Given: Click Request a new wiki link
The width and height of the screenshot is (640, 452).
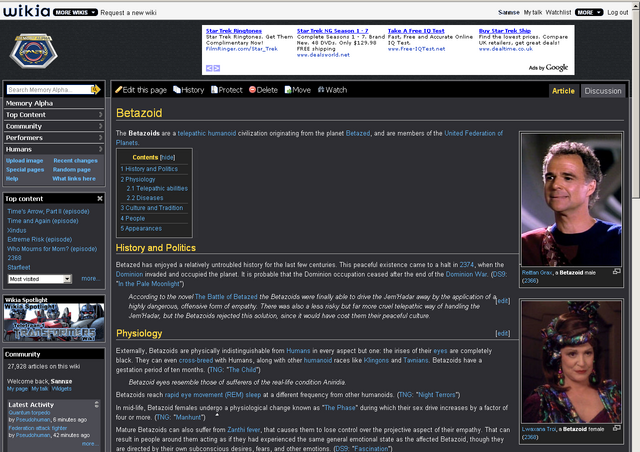Looking at the screenshot, I should (x=129, y=13).
